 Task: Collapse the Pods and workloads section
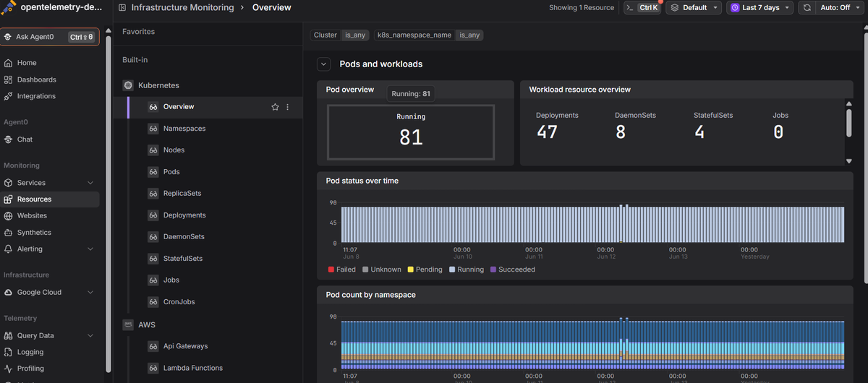click(323, 64)
